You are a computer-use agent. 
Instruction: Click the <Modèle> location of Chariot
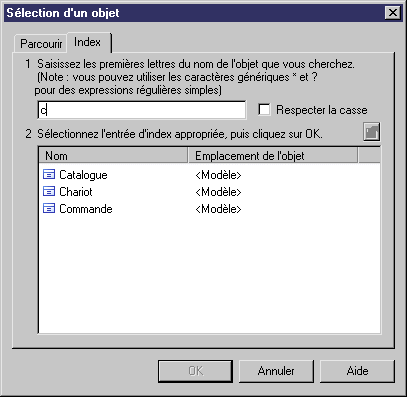[218, 192]
